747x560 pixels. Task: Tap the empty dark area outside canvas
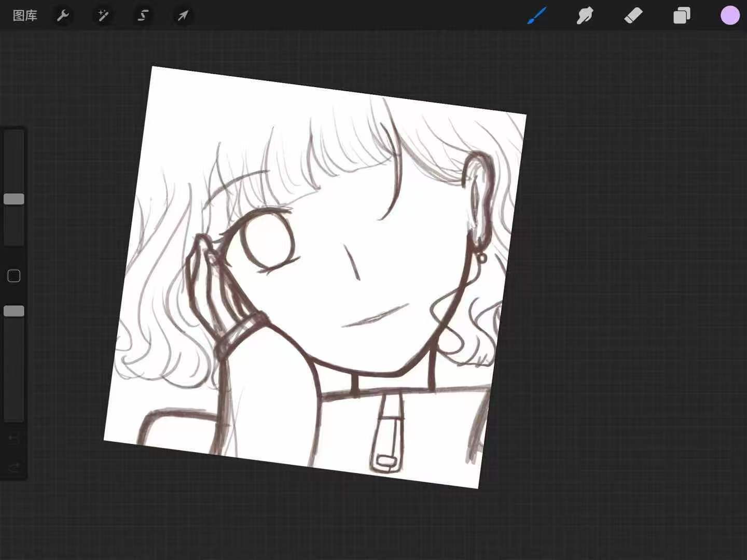(x=622, y=311)
